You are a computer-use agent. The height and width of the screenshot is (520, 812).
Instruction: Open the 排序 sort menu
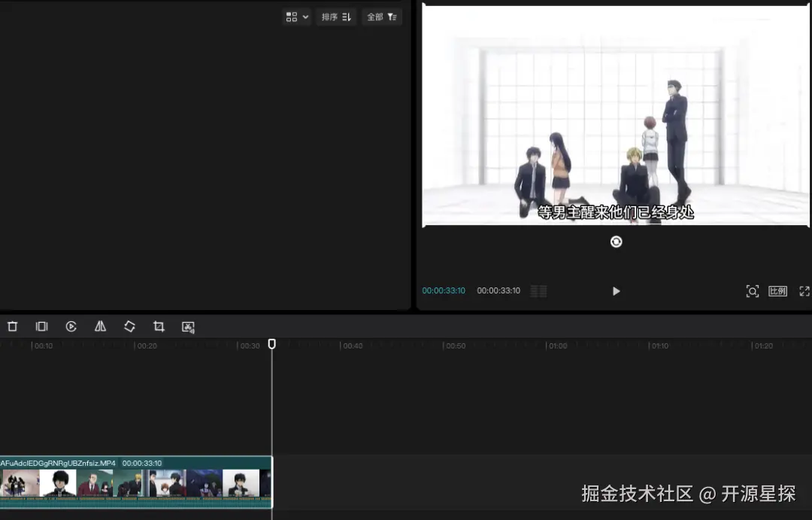(x=336, y=17)
